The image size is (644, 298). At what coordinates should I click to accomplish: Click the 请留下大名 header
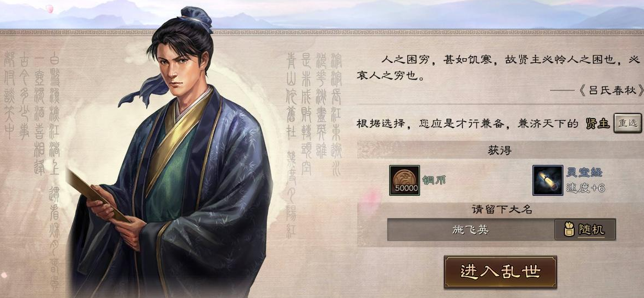[x=502, y=209]
